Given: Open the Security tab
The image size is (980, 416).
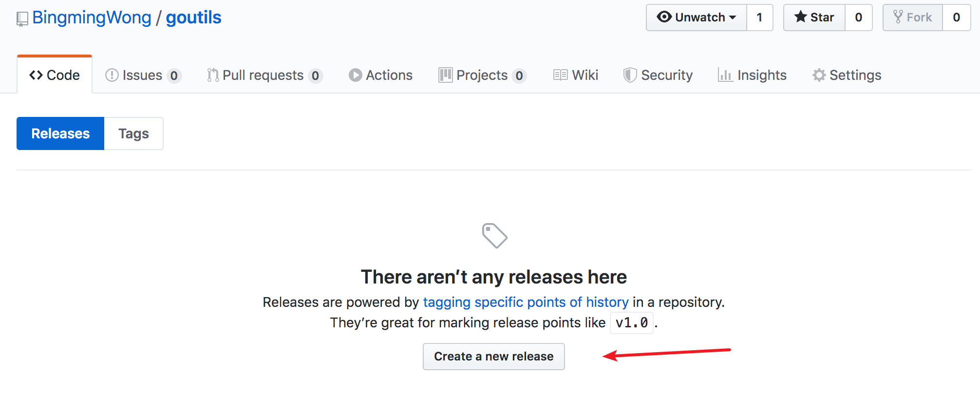Looking at the screenshot, I should tap(658, 75).
